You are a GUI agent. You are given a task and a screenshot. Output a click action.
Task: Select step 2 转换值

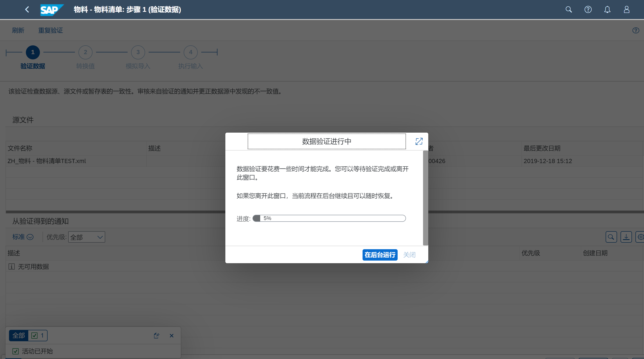tap(85, 52)
